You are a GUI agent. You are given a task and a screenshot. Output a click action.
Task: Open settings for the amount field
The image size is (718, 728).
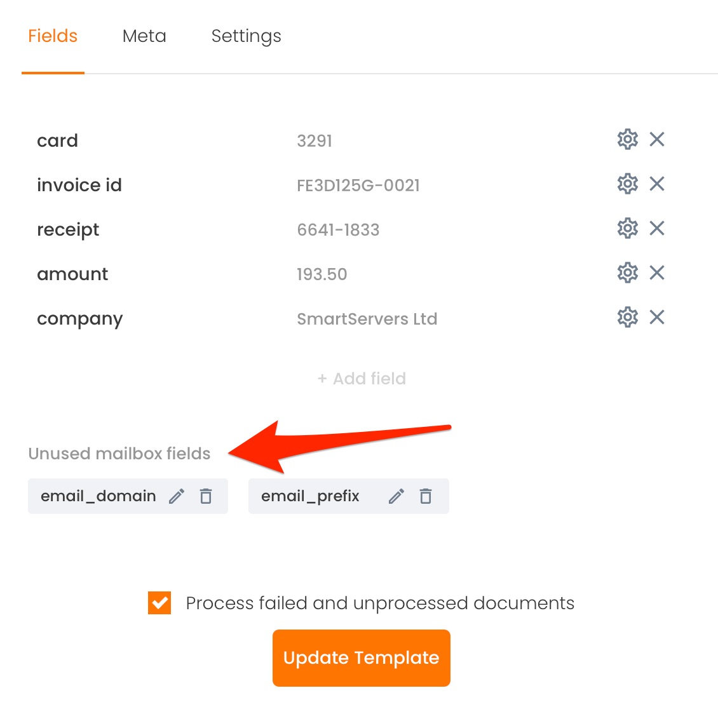pyautogui.click(x=627, y=273)
